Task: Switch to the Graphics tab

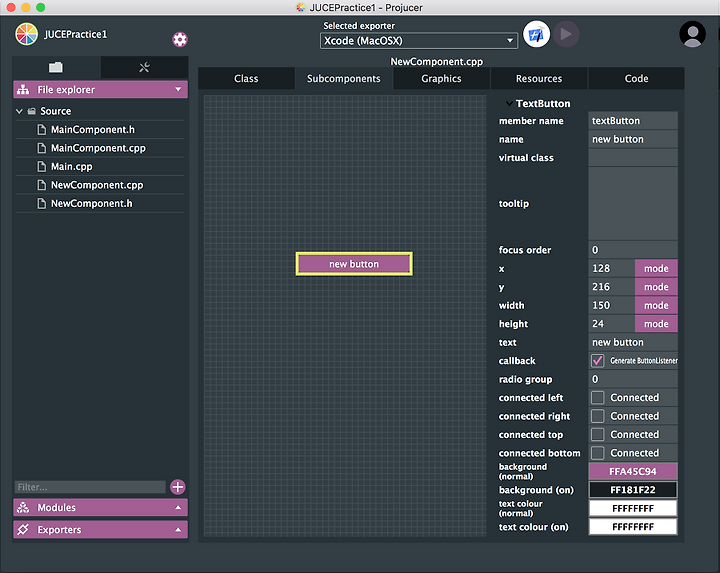Action: (441, 79)
